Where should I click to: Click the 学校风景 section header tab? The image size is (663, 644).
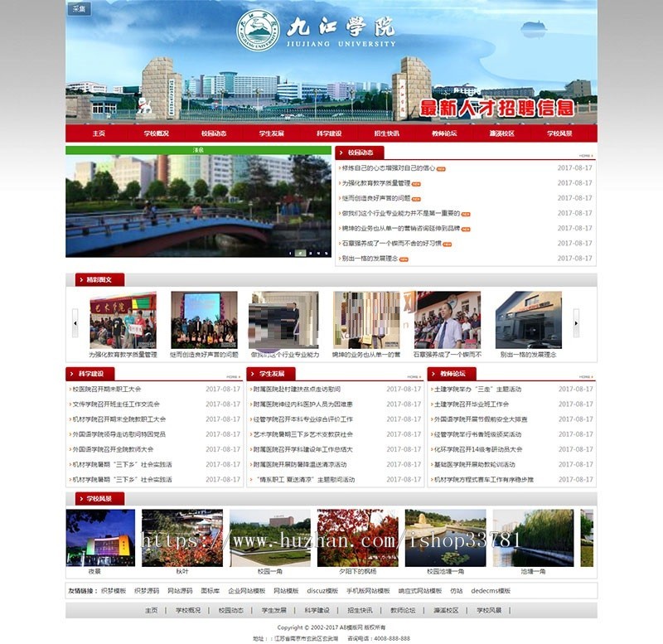click(x=99, y=499)
